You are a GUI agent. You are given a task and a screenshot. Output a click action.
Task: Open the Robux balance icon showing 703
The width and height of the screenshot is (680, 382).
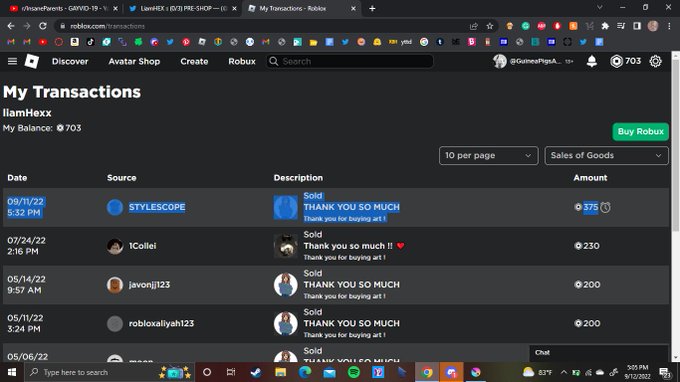point(616,61)
